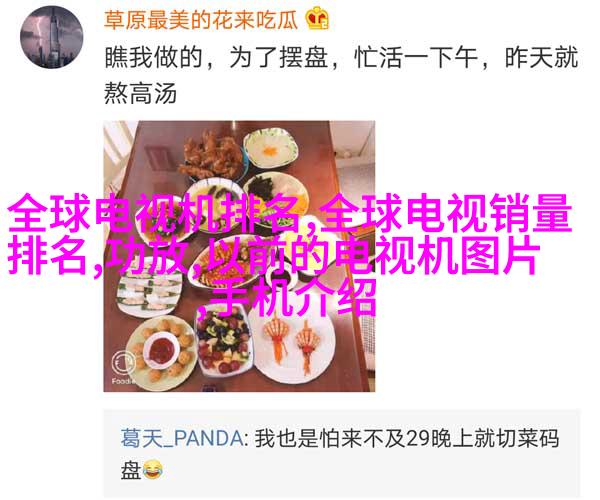Image resolution: width=600 pixels, height=500 pixels.
Task: Open username 草原最美的花来吃瓜
Action: point(201,20)
